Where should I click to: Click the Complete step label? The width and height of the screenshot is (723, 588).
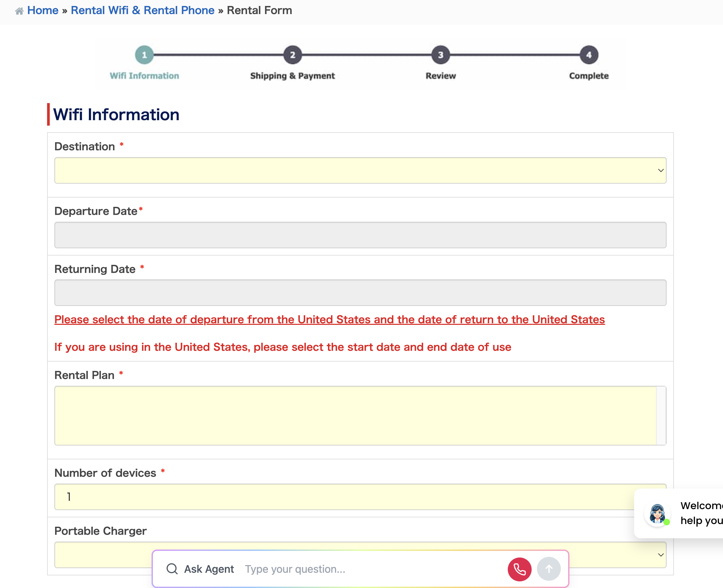coord(589,76)
